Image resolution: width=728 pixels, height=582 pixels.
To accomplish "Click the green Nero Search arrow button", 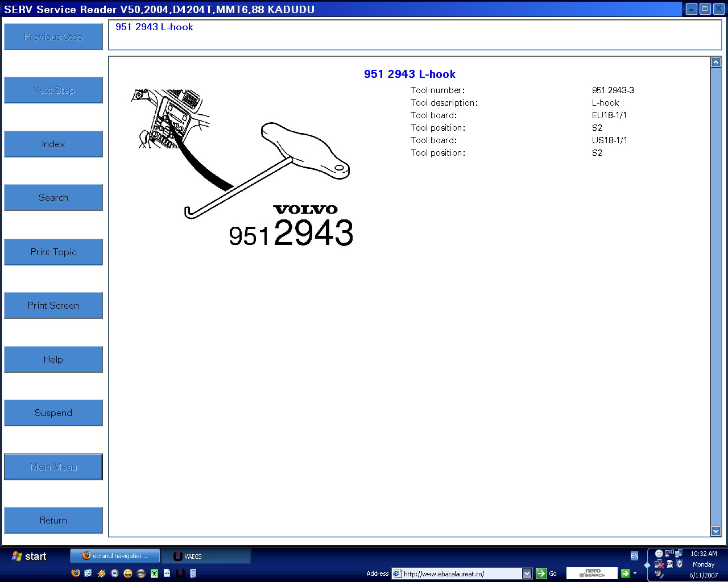I will tap(626, 573).
